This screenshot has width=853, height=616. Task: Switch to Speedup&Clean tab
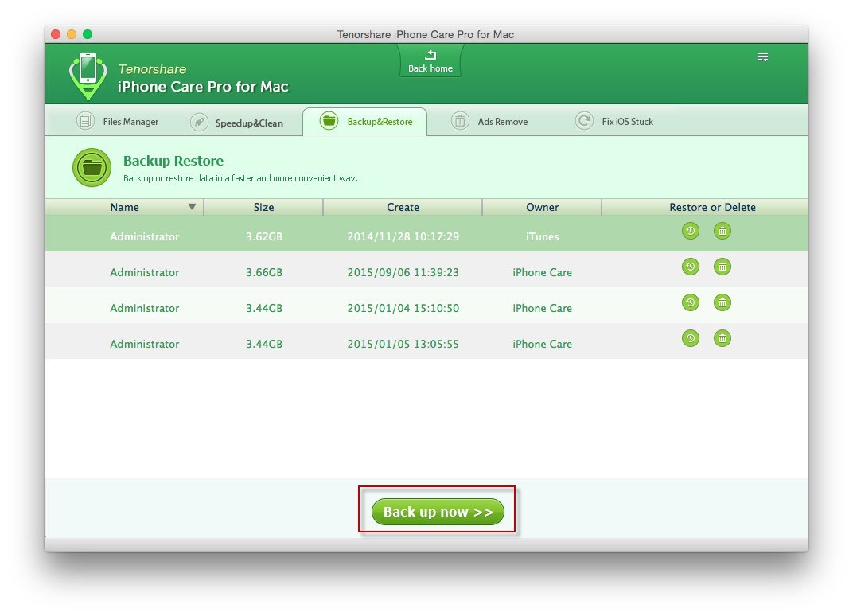[237, 123]
